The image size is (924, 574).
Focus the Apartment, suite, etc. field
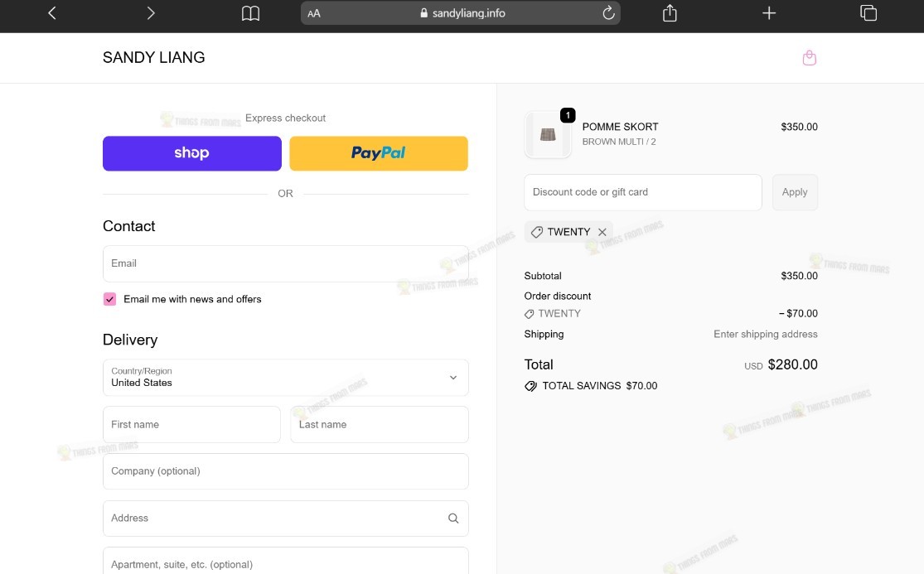click(x=286, y=561)
